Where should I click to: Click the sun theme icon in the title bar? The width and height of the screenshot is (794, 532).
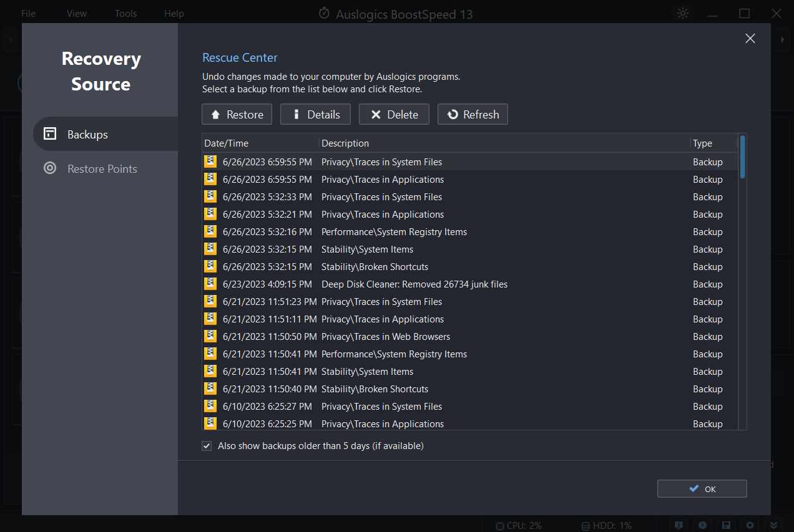[683, 13]
